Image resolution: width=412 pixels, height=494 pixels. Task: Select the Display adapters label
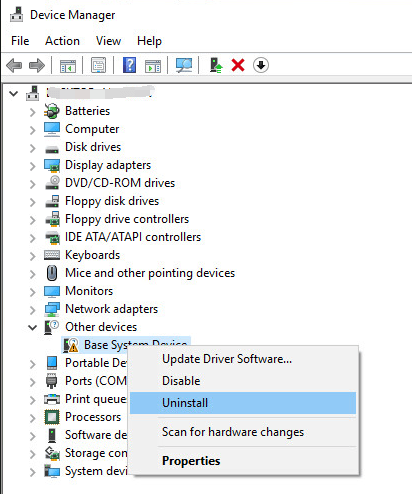(x=108, y=165)
